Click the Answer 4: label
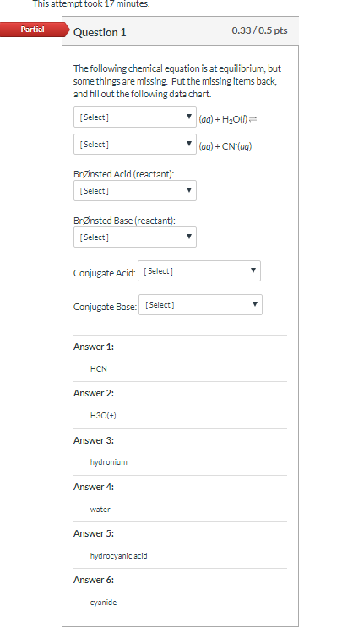The width and height of the screenshot is (353, 644). tap(94, 487)
